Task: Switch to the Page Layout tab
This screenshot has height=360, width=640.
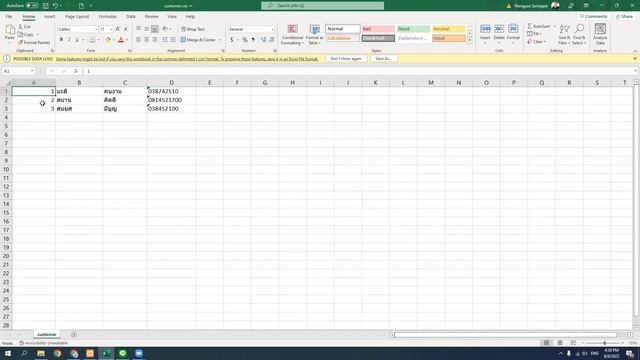Action: [x=77, y=17]
